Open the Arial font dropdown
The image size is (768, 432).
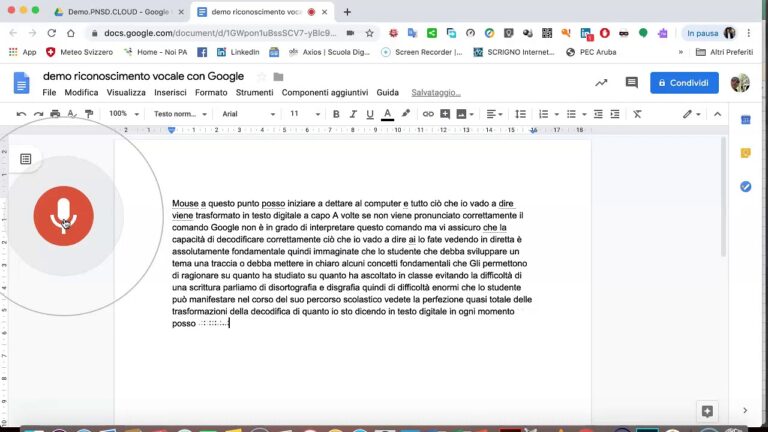point(249,114)
